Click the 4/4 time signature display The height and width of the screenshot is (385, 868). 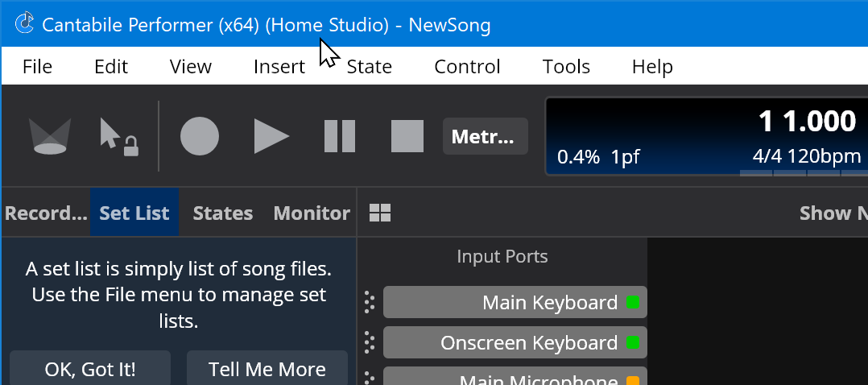[x=767, y=157]
